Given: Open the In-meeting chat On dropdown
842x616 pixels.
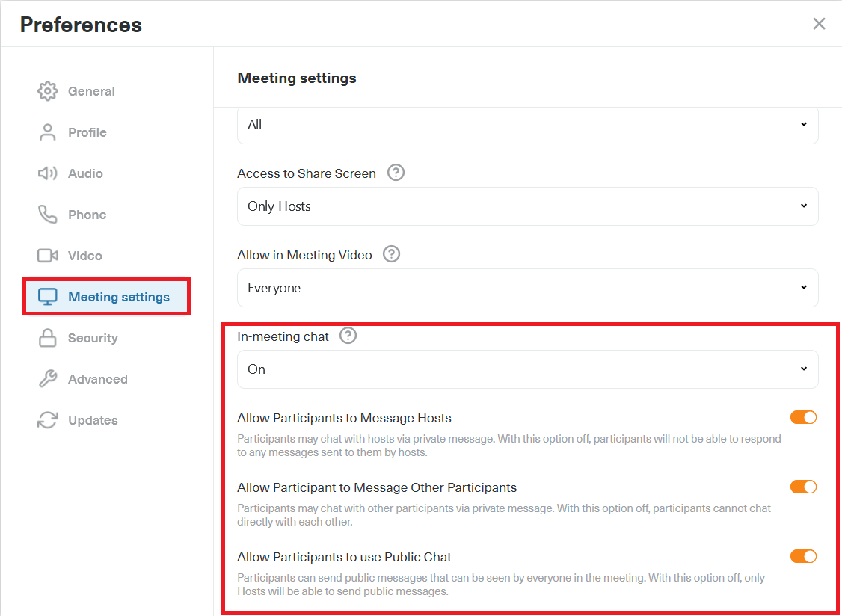Looking at the screenshot, I should pyautogui.click(x=527, y=369).
